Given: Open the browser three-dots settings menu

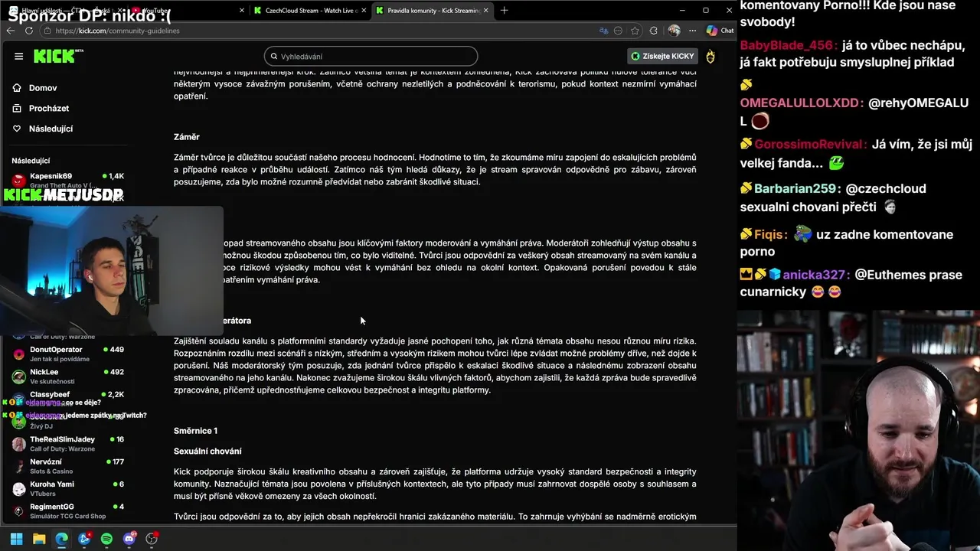Looking at the screenshot, I should click(x=692, y=31).
